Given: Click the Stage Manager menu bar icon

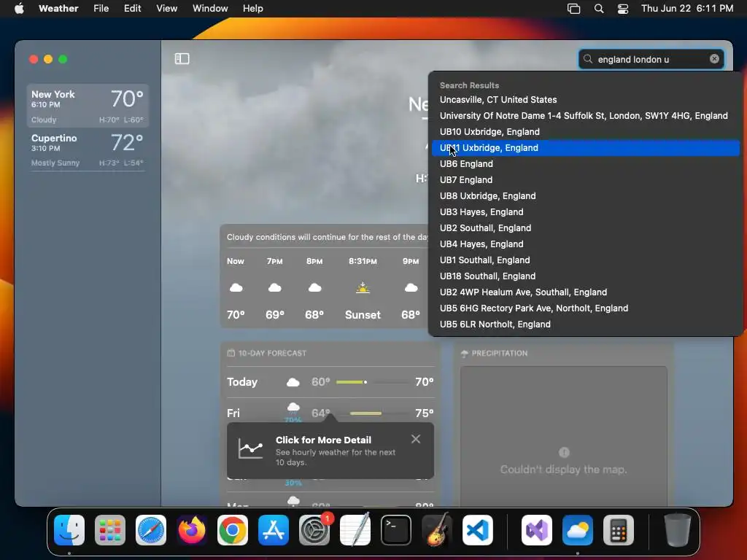Looking at the screenshot, I should tap(573, 9).
